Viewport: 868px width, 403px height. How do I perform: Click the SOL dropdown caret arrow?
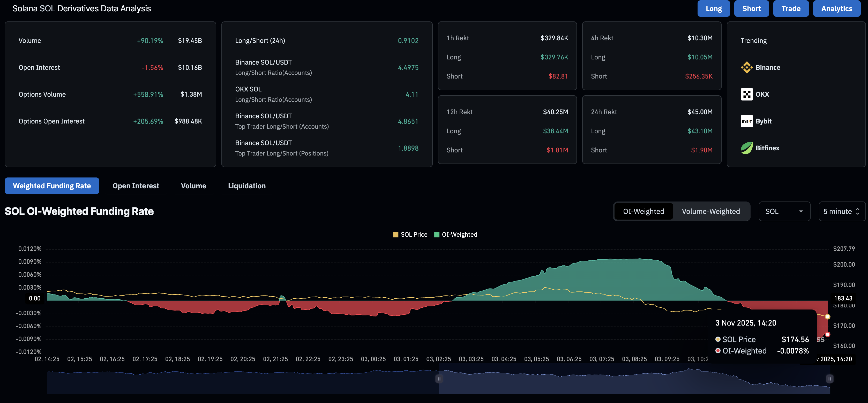[x=801, y=211]
